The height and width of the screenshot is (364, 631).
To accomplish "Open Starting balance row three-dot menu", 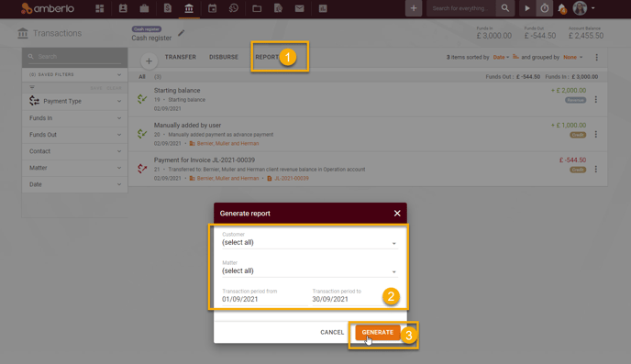I will [x=596, y=99].
